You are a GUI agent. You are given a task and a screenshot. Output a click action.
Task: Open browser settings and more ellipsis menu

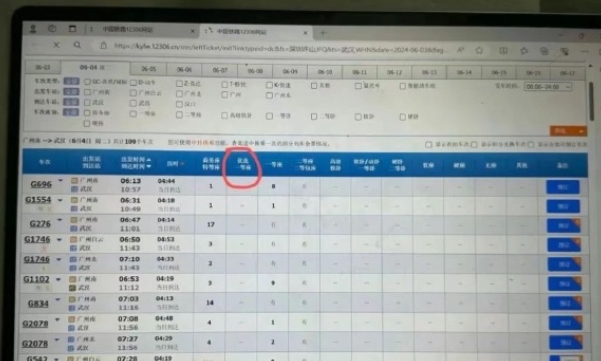click(584, 51)
